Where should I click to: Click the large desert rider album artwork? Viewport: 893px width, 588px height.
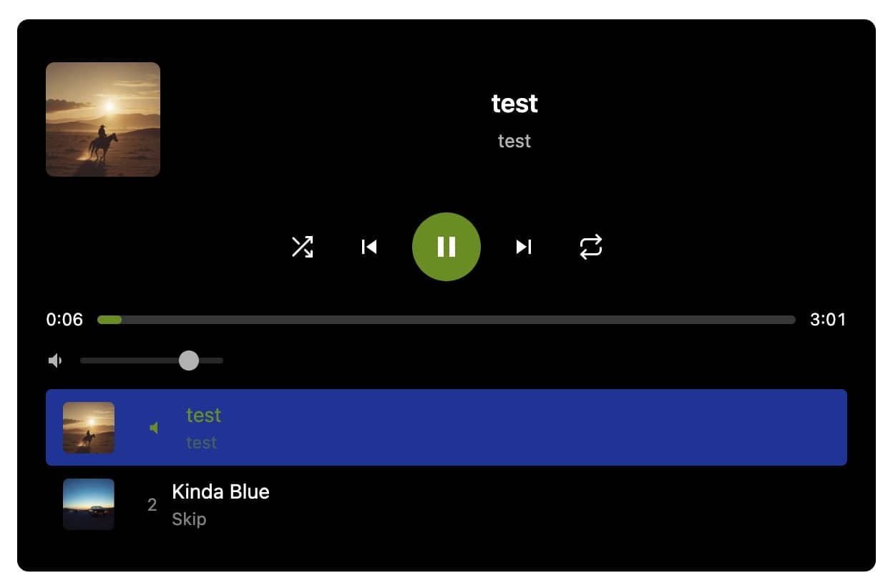tap(103, 119)
